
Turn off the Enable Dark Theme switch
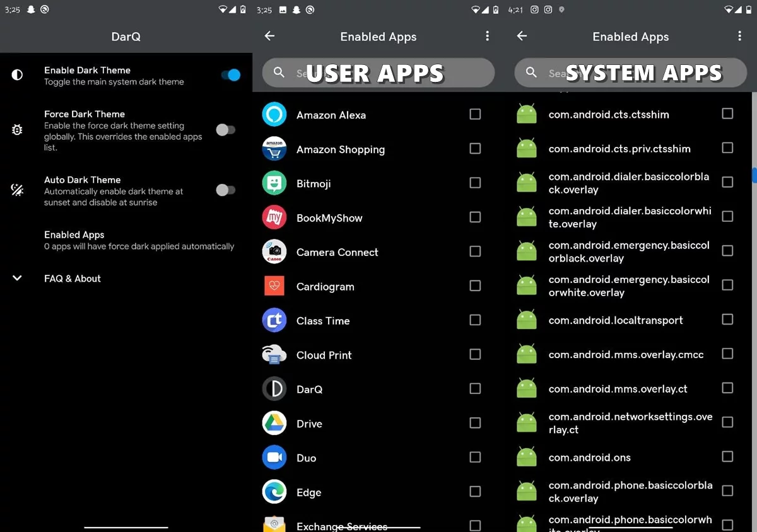[231, 75]
